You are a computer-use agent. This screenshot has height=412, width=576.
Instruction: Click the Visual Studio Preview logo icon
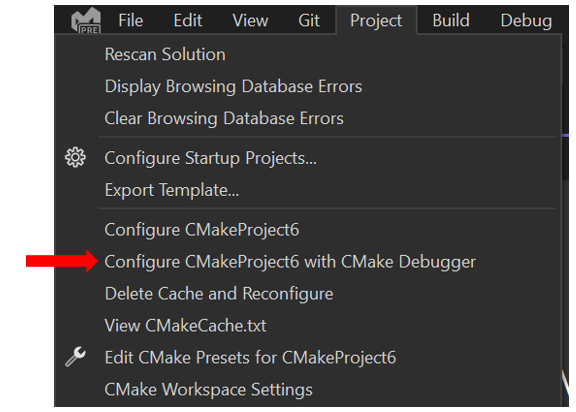(x=86, y=21)
